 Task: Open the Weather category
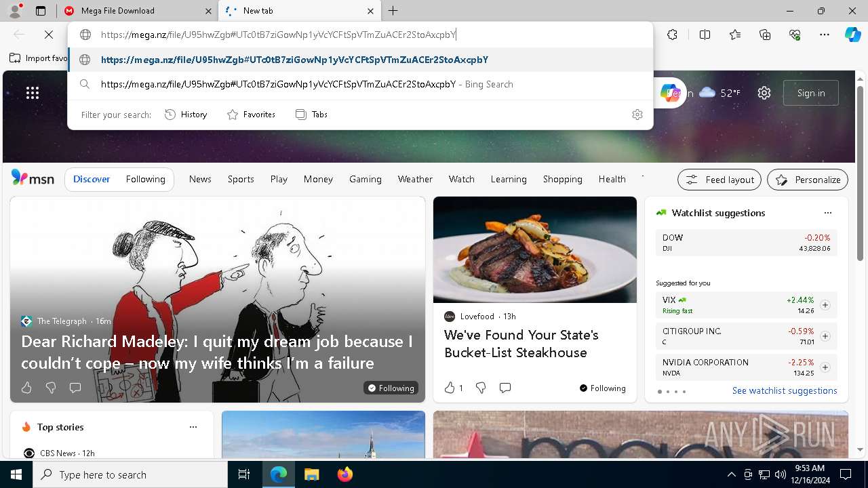click(x=415, y=180)
